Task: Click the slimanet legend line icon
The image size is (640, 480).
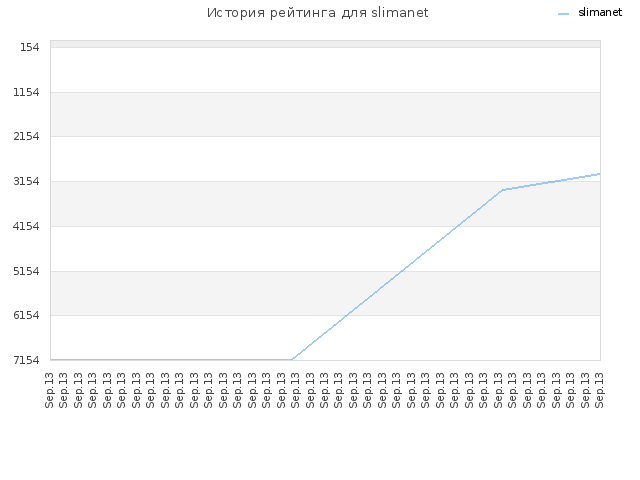Action: click(x=563, y=14)
